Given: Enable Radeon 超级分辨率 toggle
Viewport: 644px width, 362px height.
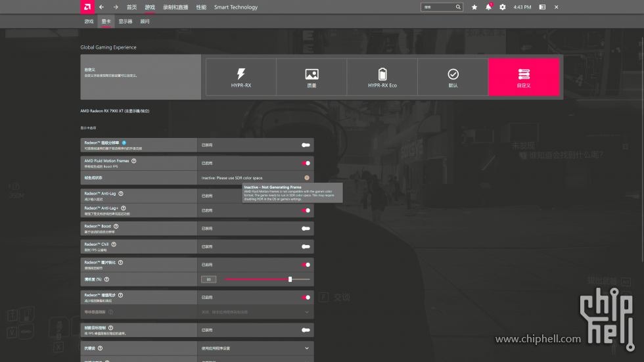Looking at the screenshot, I should (x=306, y=145).
